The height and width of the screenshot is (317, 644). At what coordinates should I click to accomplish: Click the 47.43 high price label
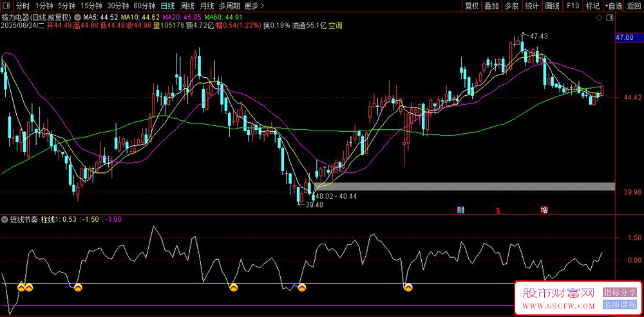tap(538, 37)
